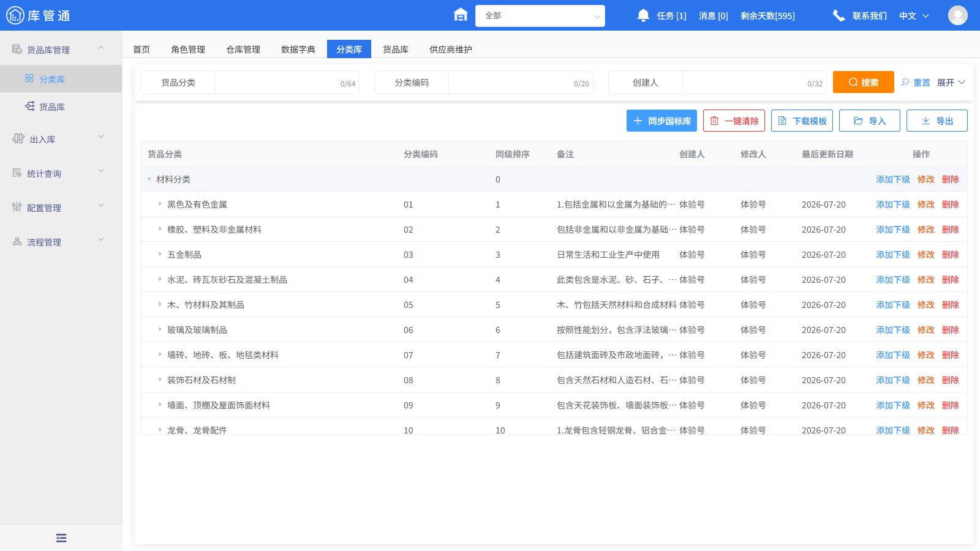Click the red 一键清除 button
980x551 pixels.
pyautogui.click(x=734, y=121)
